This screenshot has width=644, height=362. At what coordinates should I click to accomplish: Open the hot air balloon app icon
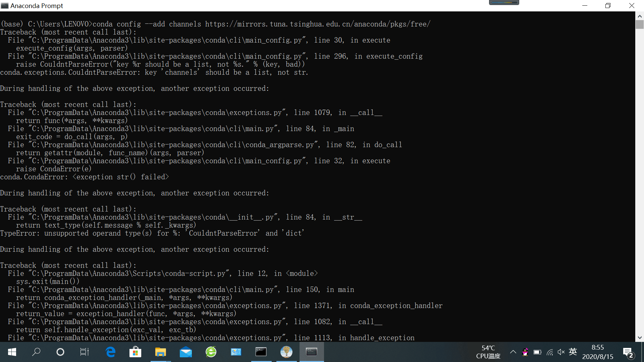(x=286, y=352)
